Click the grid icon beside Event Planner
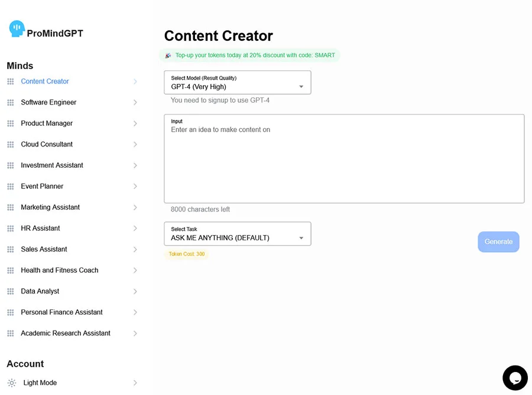Viewport: 532px width, 395px height. (10, 187)
